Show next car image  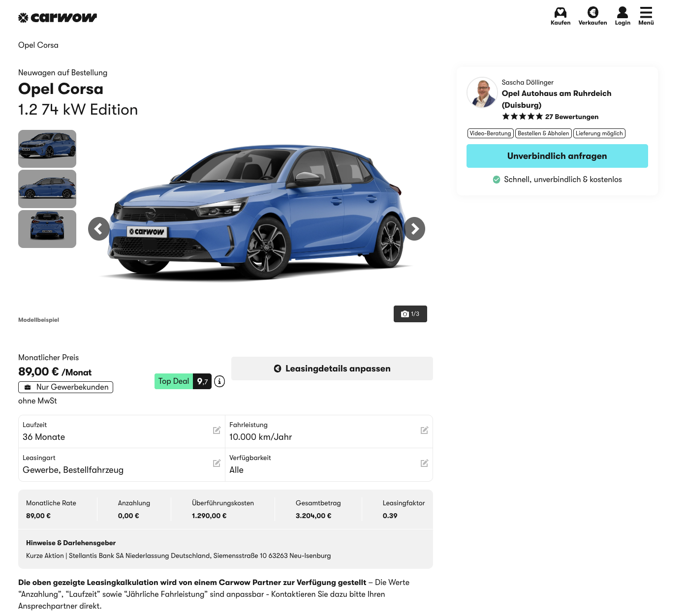[x=414, y=229]
